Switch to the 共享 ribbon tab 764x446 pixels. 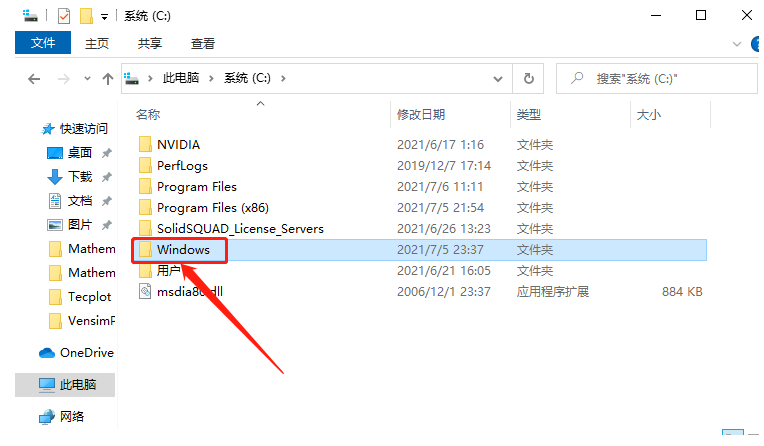[x=150, y=43]
